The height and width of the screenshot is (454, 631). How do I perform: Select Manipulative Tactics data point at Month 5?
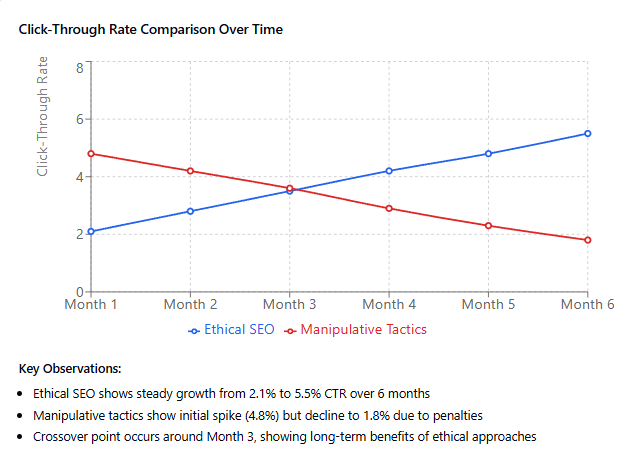click(488, 226)
